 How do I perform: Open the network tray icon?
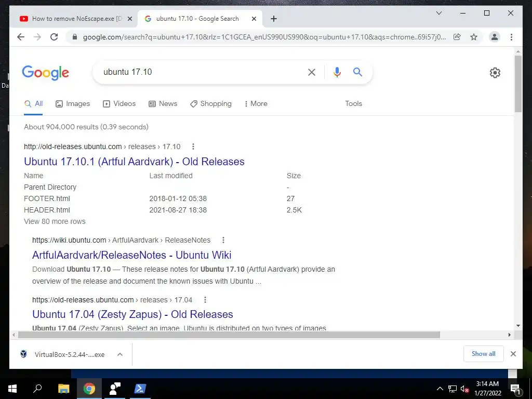(x=453, y=389)
